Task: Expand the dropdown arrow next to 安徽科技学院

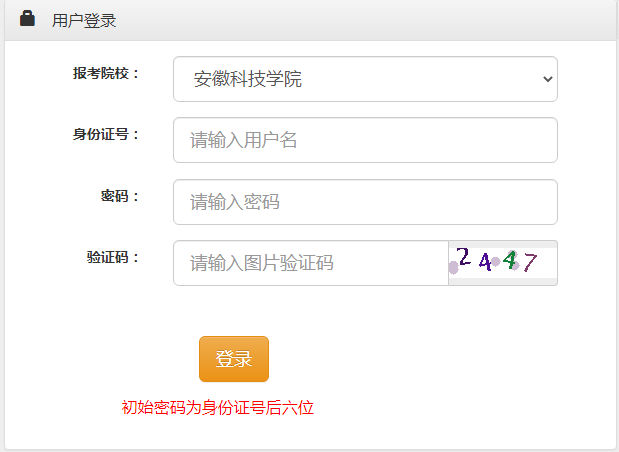Action: (546, 79)
